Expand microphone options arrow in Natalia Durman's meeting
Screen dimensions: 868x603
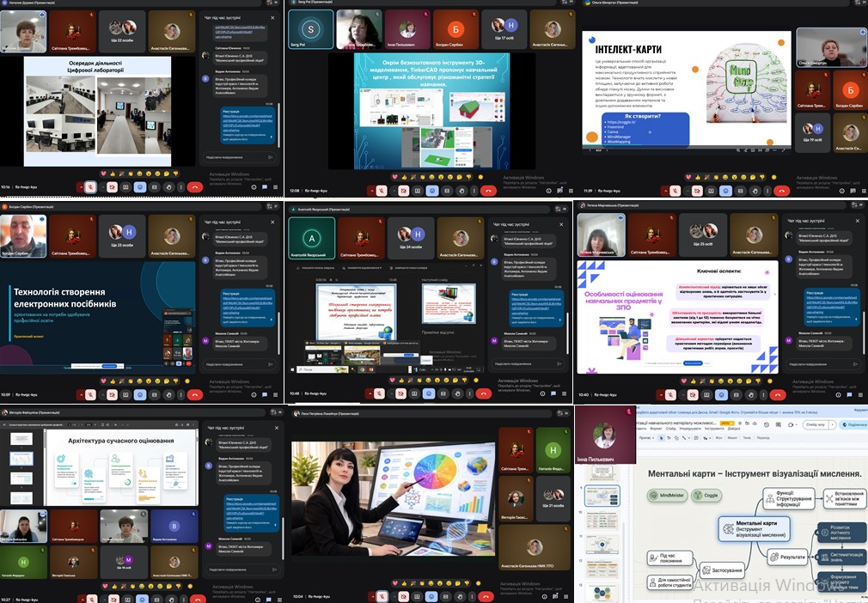(x=81, y=186)
